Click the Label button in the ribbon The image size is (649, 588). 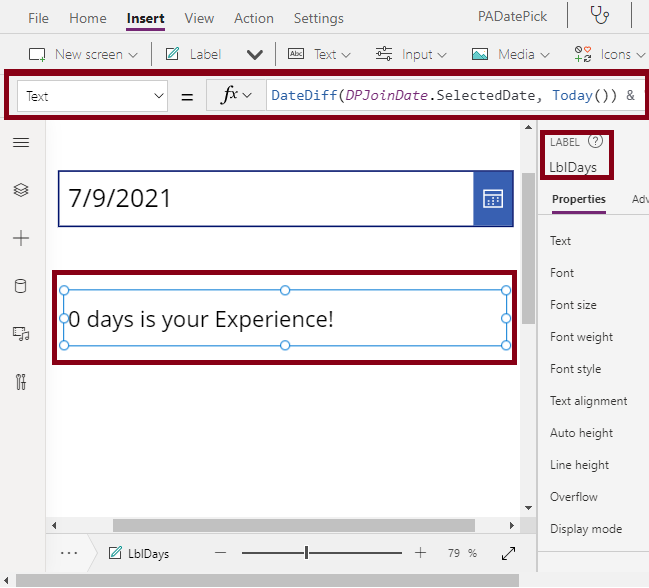pos(194,54)
